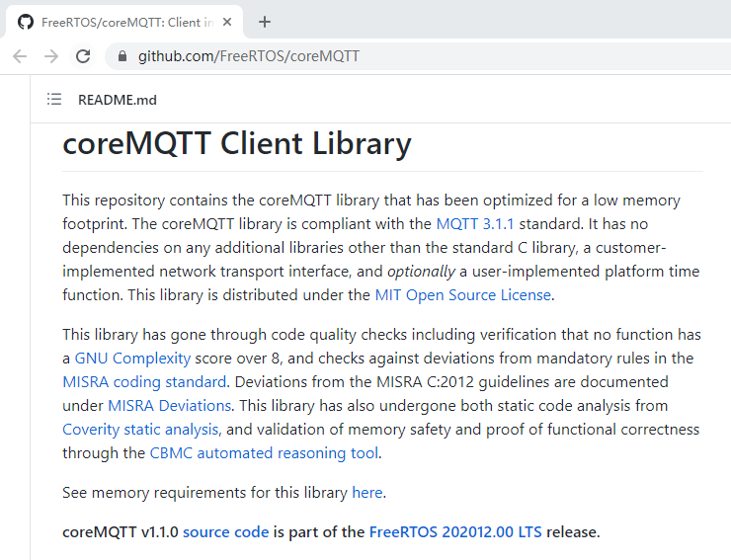This screenshot has height=560, width=731.
Task: Open new tab with plus button
Action: [265, 22]
